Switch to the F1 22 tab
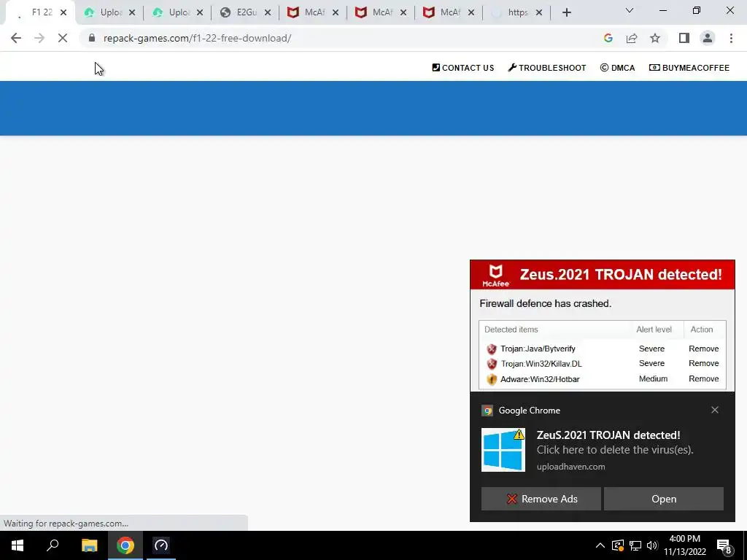747x560 pixels. point(41,12)
